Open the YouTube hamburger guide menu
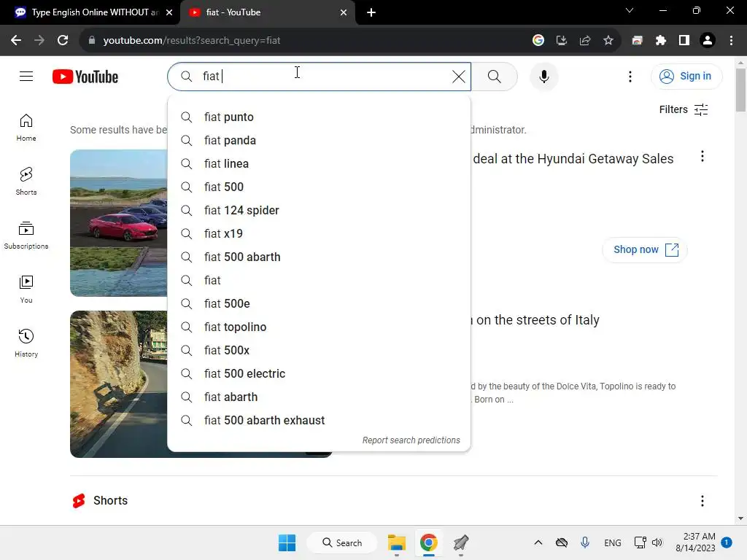This screenshot has width=747, height=560. [x=26, y=76]
